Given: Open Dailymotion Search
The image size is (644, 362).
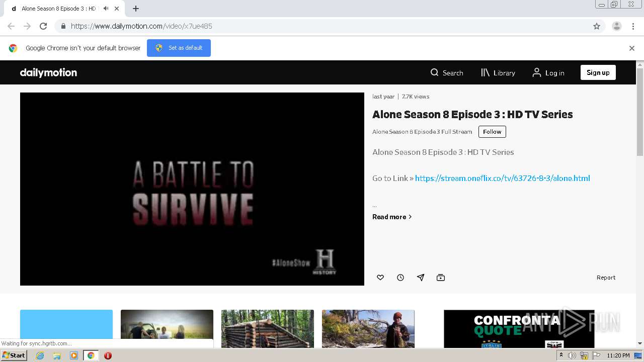Looking at the screenshot, I should [x=447, y=73].
